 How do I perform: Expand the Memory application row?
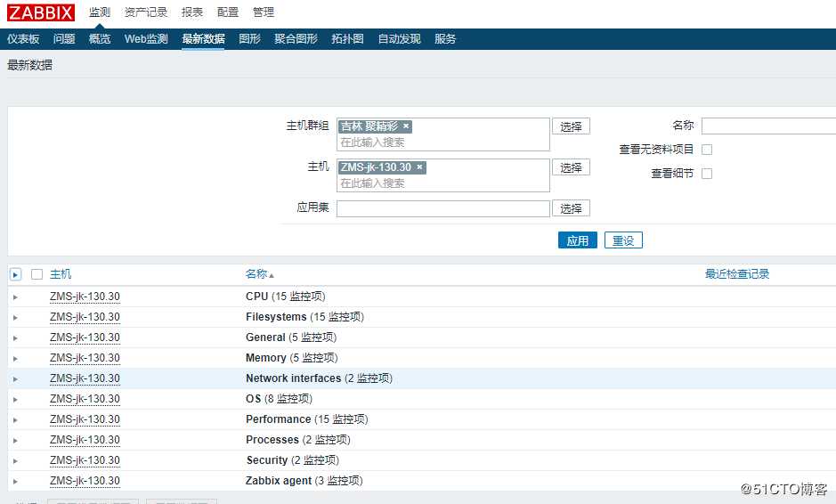coord(15,358)
